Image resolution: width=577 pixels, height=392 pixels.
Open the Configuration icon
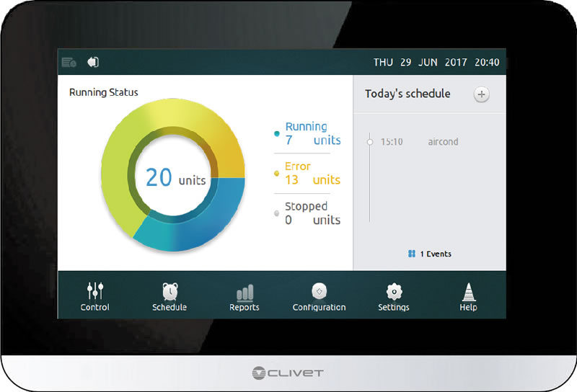(x=319, y=291)
